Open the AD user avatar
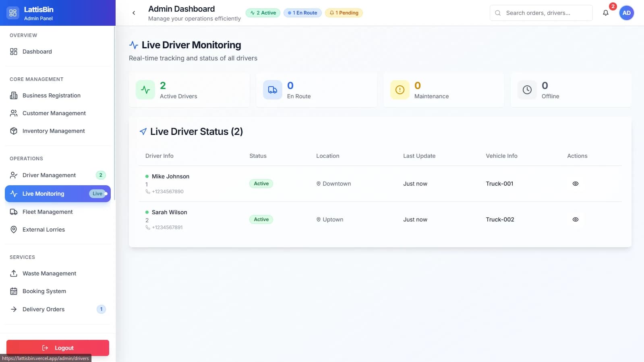 (x=626, y=13)
